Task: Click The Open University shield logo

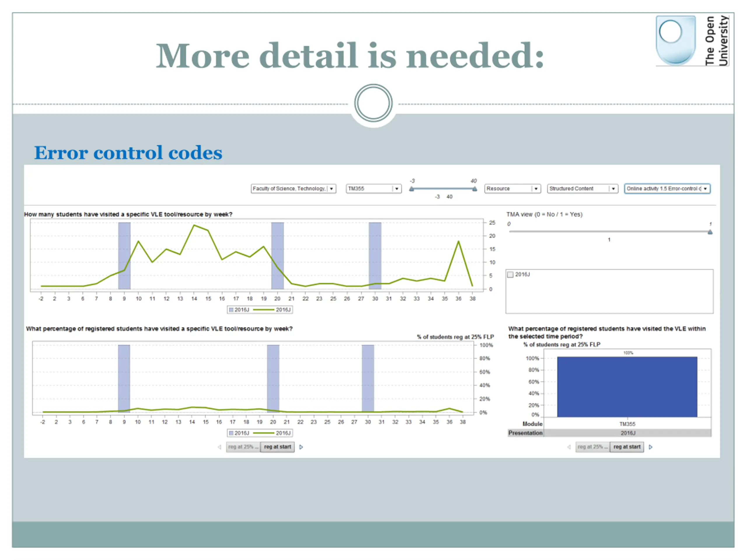Action: coord(676,40)
